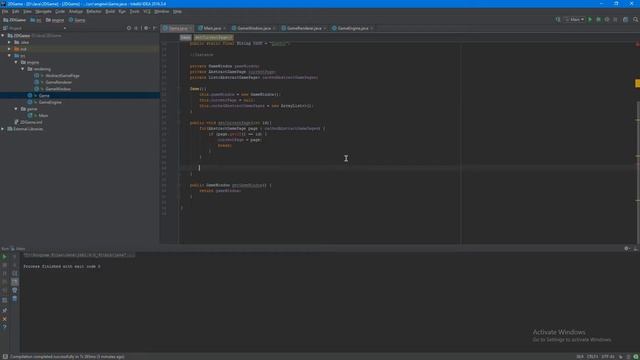Open Project Structure icon in top toolbar
This screenshot has width=640, height=360.
[x=625, y=20]
